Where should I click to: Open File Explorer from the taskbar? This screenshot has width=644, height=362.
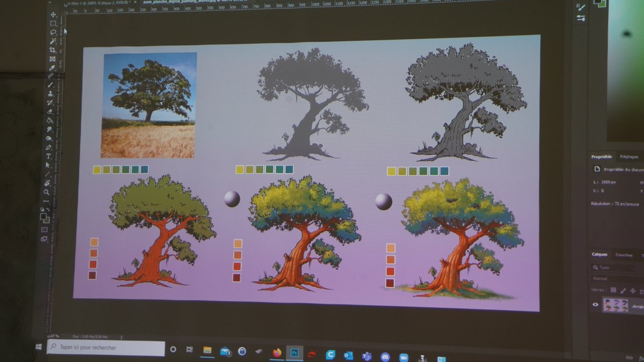click(x=207, y=350)
